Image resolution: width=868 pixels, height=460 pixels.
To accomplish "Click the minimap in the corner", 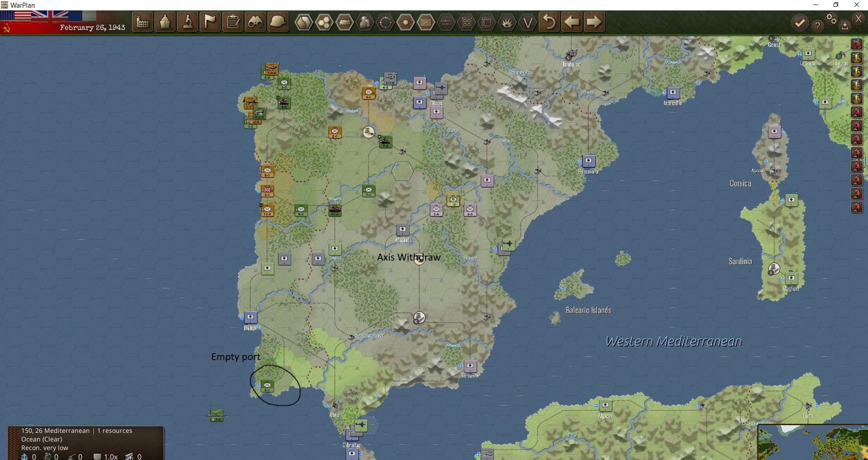I will click(x=813, y=442).
